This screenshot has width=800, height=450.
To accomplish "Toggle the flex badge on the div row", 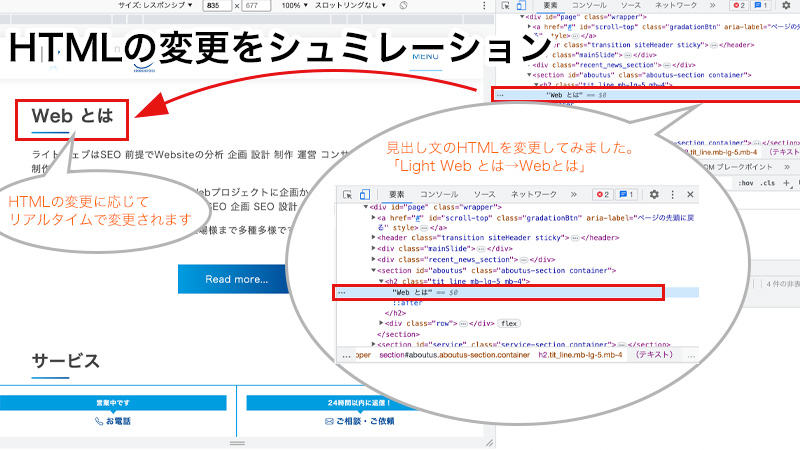I will (509, 323).
